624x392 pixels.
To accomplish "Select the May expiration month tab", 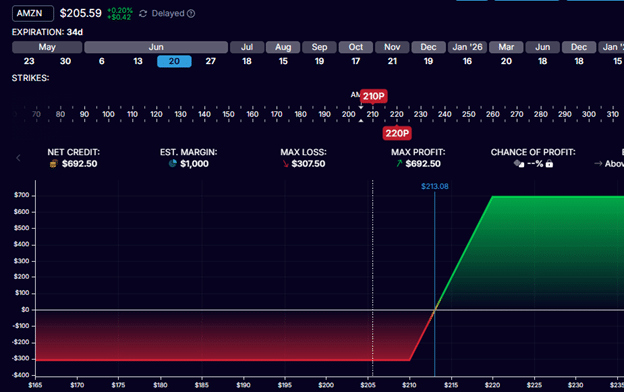I will 47,47.
